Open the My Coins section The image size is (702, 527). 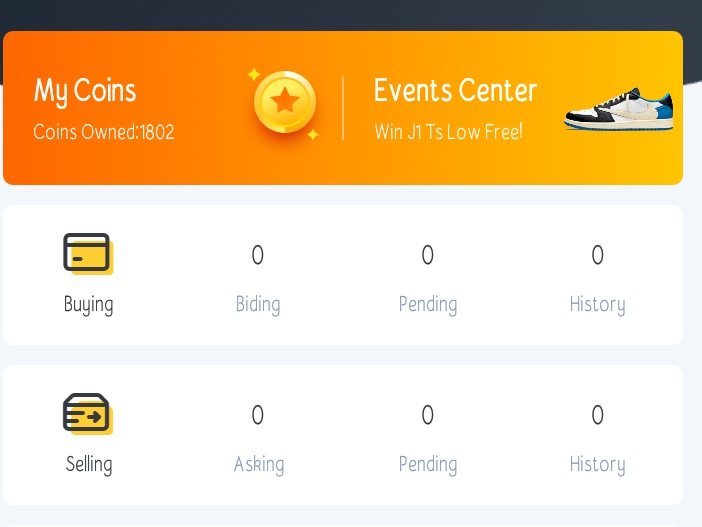tap(85, 91)
